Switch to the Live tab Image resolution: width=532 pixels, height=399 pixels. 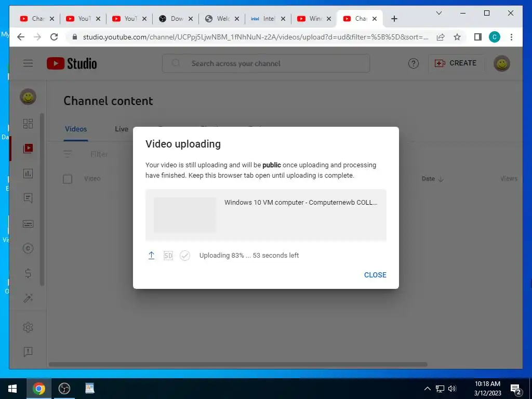coord(122,129)
